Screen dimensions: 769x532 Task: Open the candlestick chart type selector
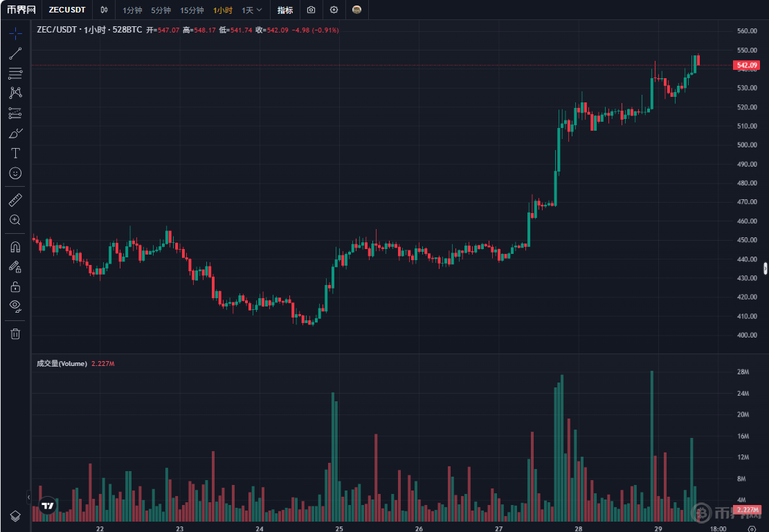pyautogui.click(x=104, y=10)
